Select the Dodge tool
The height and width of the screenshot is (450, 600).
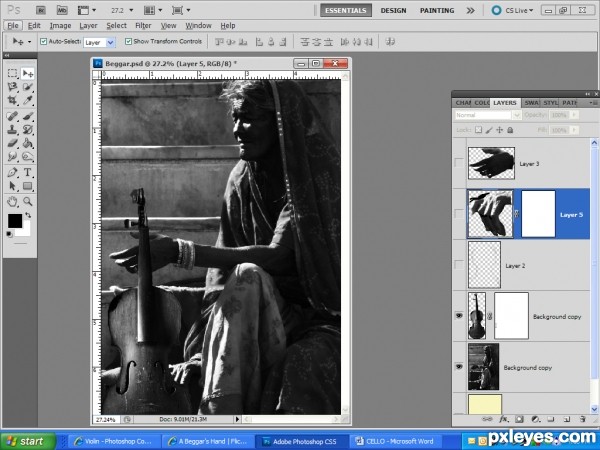28,157
